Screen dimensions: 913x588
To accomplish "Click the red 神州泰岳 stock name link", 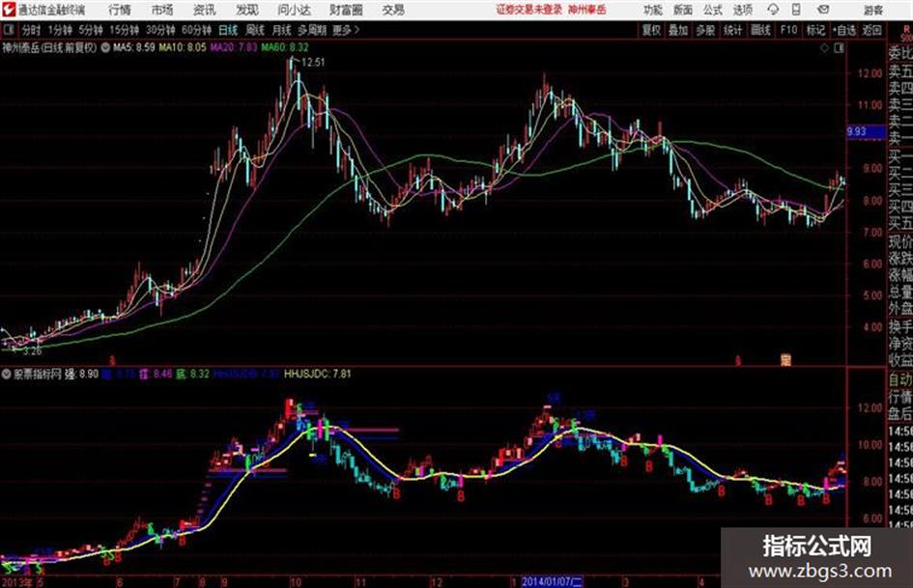I will 587,10.
